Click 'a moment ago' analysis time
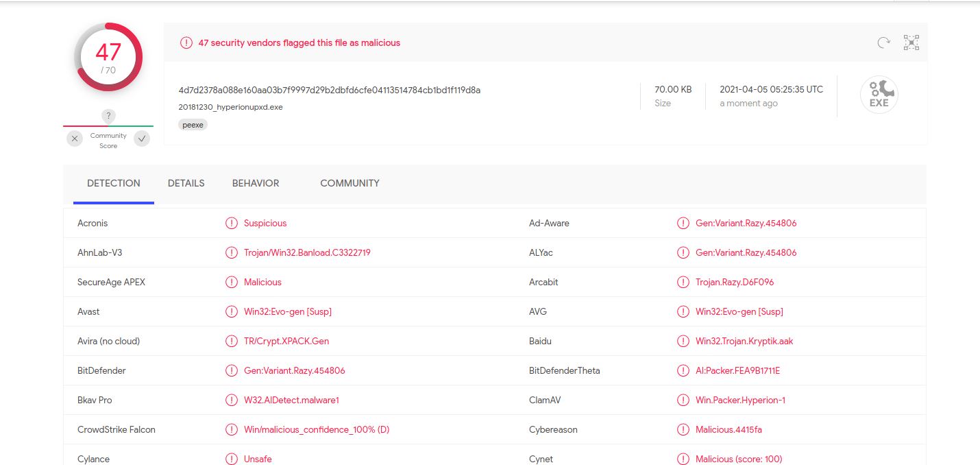This screenshot has height=465, width=980. [x=748, y=104]
